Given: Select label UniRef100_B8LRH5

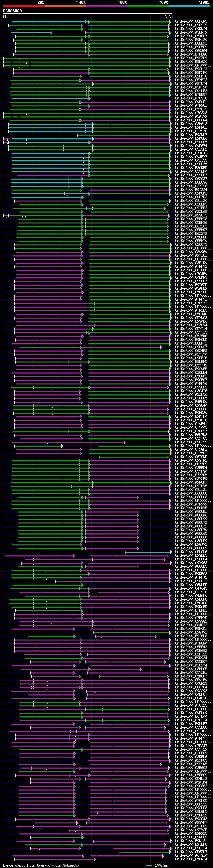Looking at the screenshot, I should coord(191,362).
